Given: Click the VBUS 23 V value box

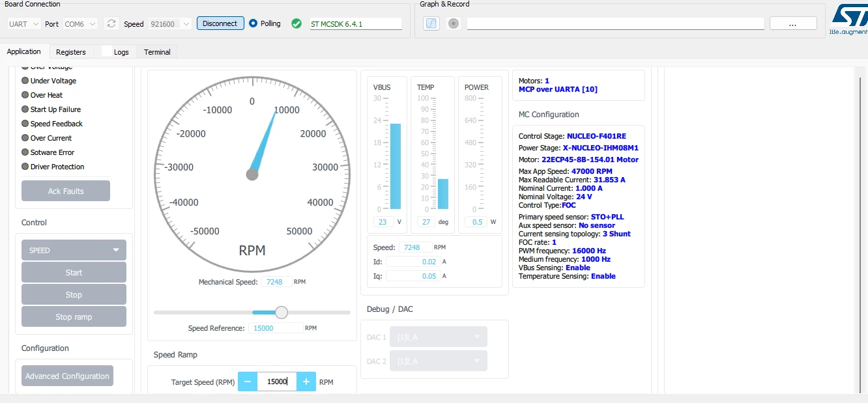Looking at the screenshot, I should [x=383, y=222].
